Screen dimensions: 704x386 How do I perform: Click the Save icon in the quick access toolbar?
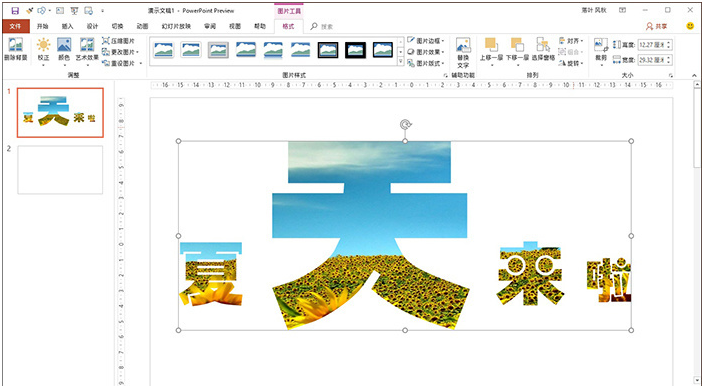point(15,10)
